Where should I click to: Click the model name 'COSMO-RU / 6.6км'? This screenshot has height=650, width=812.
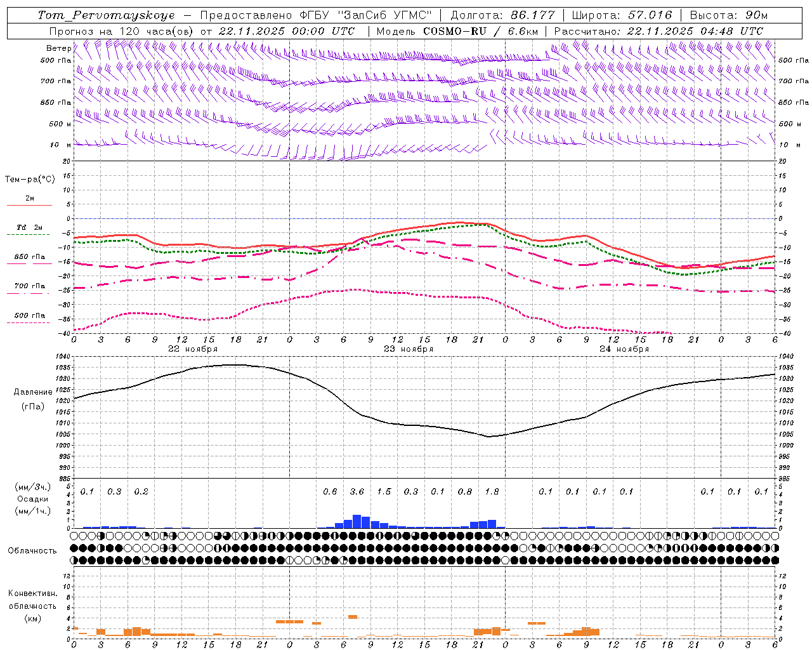click(x=480, y=31)
